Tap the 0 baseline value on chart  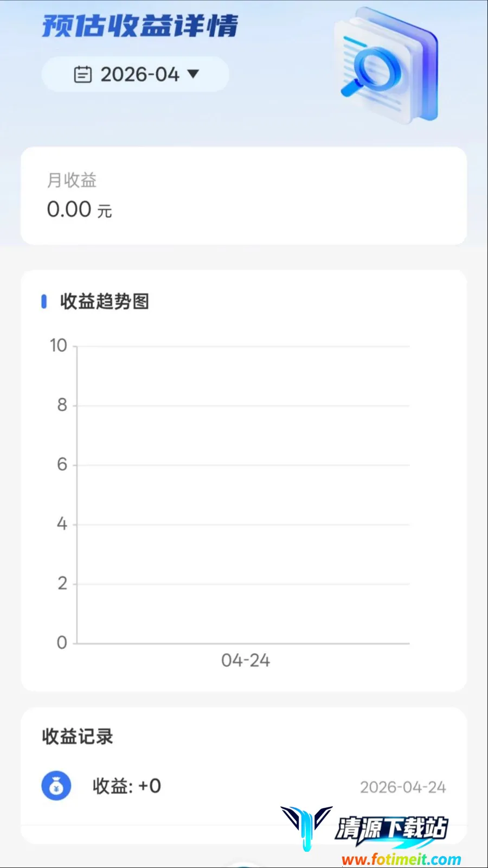(x=62, y=643)
